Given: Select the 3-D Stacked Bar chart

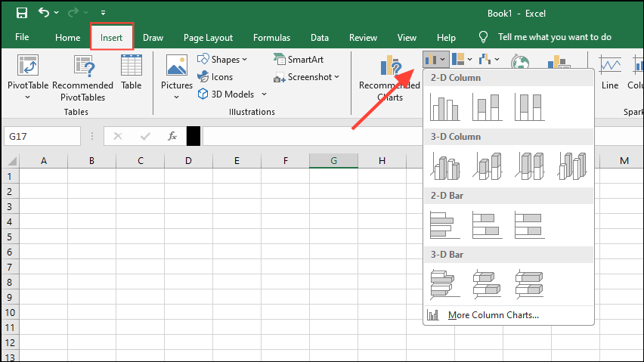Looking at the screenshot, I should [487, 283].
